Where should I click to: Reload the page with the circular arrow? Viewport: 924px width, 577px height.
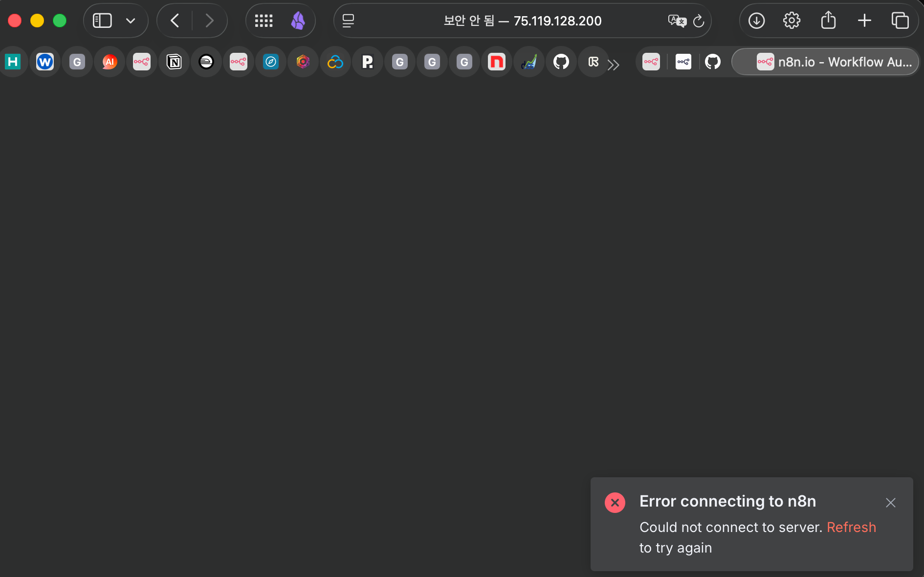click(699, 21)
